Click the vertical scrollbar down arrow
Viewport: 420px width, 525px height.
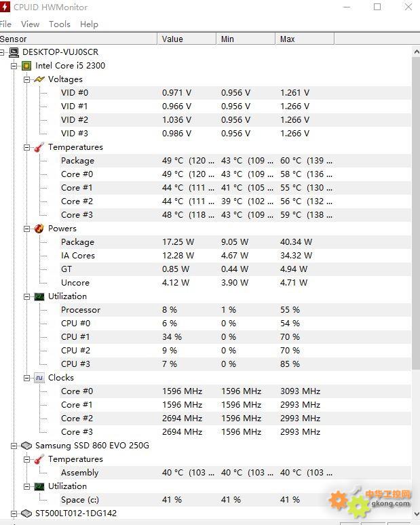pos(417,513)
